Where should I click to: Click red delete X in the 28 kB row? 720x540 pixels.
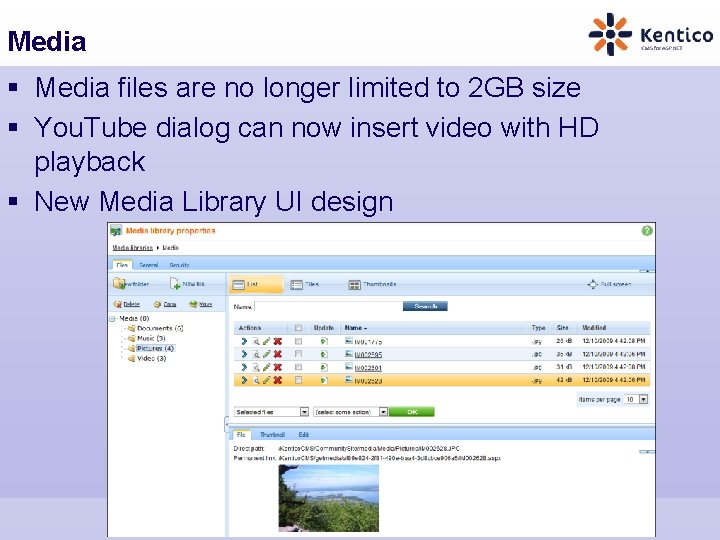click(x=277, y=341)
